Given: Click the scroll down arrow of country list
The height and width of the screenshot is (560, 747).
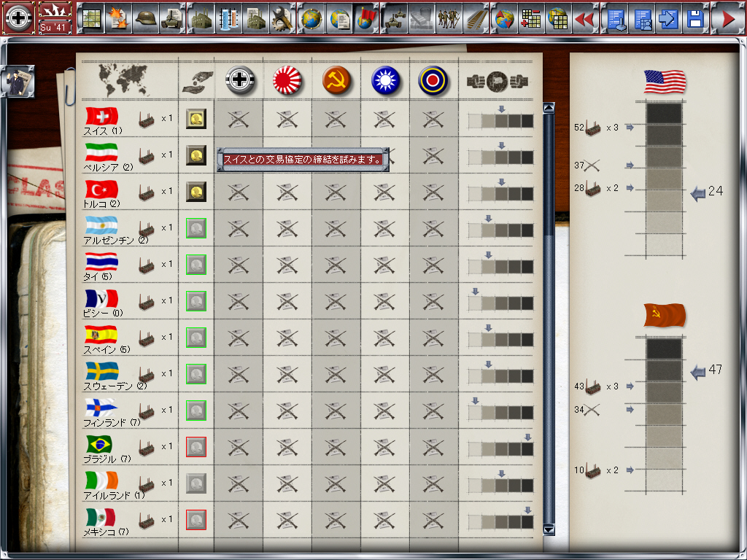Looking at the screenshot, I should (x=549, y=529).
